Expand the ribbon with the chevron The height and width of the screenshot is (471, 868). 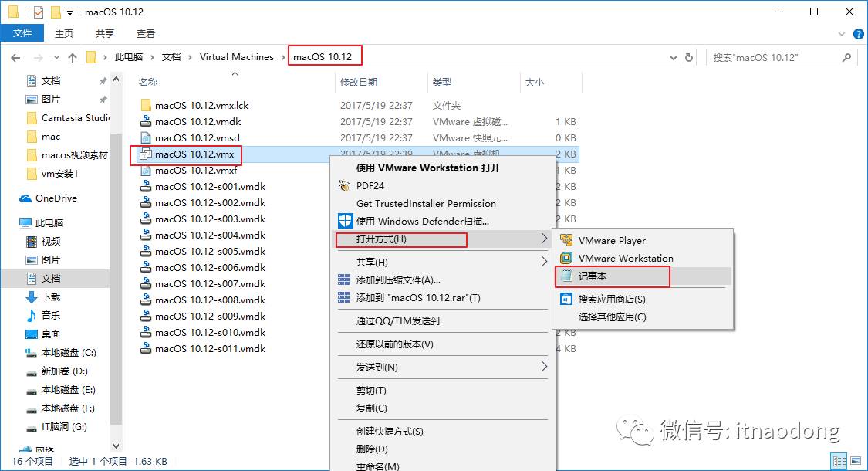pyautogui.click(x=842, y=34)
